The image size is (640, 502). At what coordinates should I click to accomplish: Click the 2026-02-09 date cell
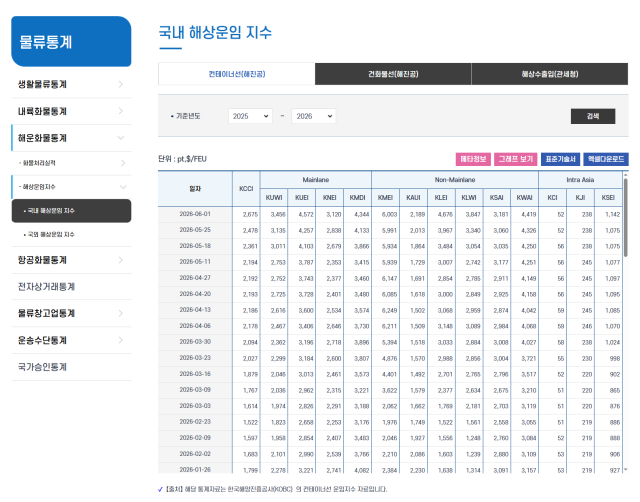(195, 438)
